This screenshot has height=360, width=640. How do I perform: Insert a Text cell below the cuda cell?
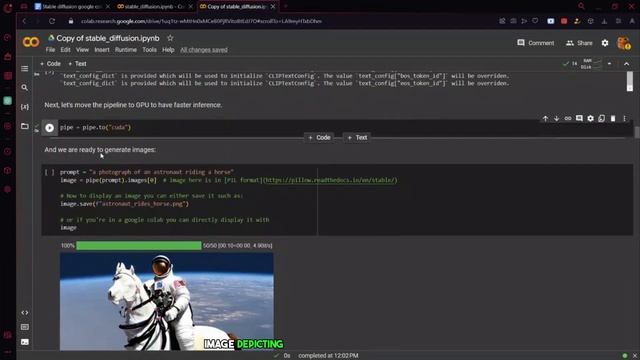pos(357,138)
